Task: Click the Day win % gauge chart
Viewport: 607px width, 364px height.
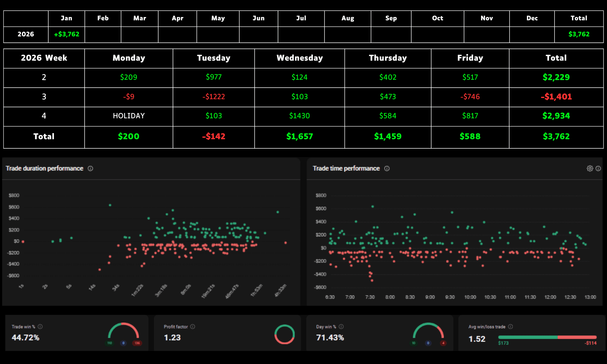Action: (x=428, y=331)
